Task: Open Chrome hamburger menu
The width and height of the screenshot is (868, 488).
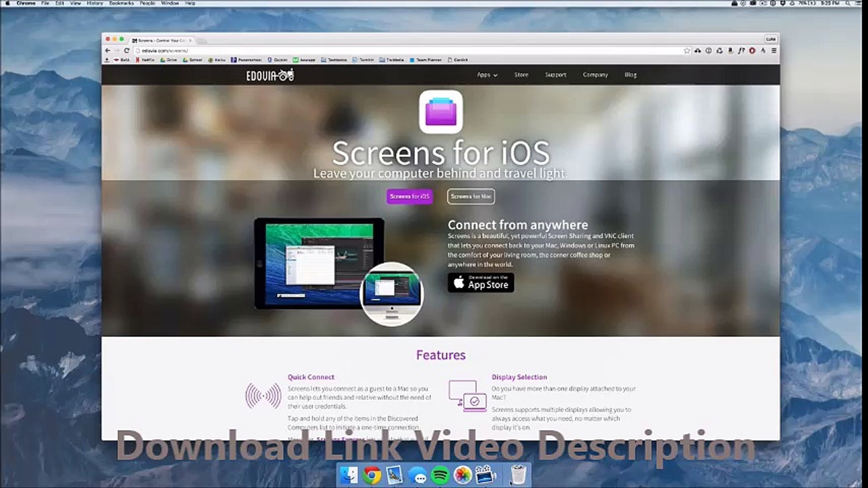Action: tap(774, 51)
